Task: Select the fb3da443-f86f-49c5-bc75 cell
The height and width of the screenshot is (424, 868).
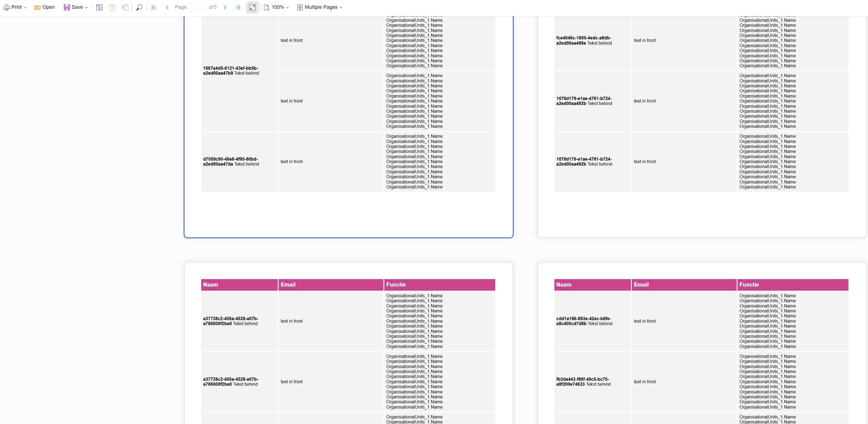Action: pyautogui.click(x=592, y=382)
